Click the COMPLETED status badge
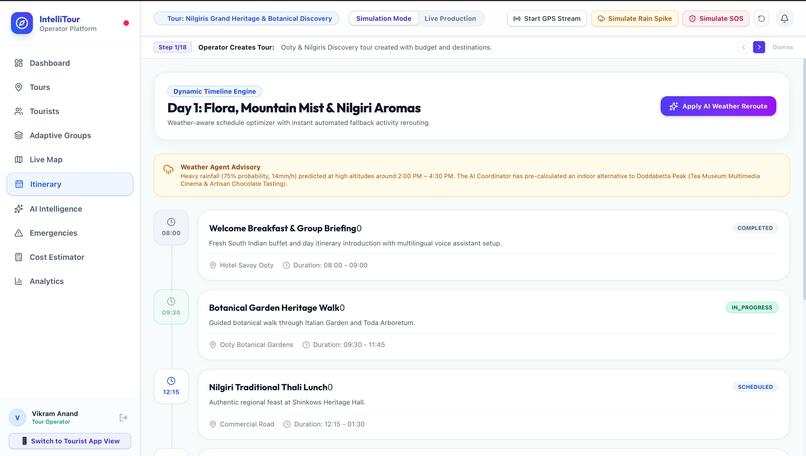Screen dimensions: 806x456 755,228
